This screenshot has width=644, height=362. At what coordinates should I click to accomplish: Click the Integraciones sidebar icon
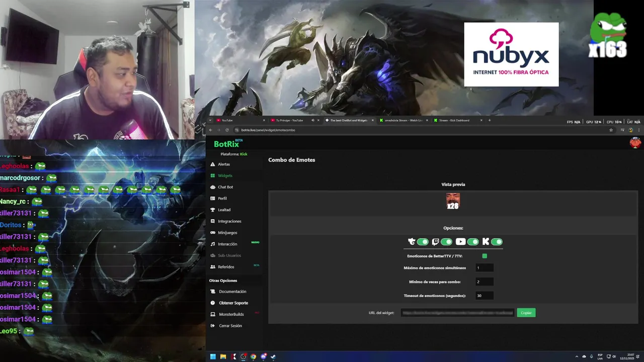point(213,221)
